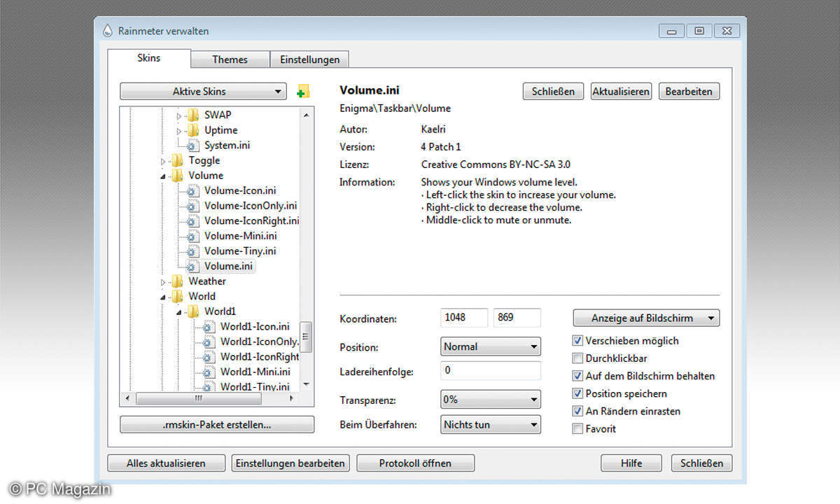Screen dimensions: 840x504
Task: Click .rmskin-Paket erstellen button
Action: 217,424
